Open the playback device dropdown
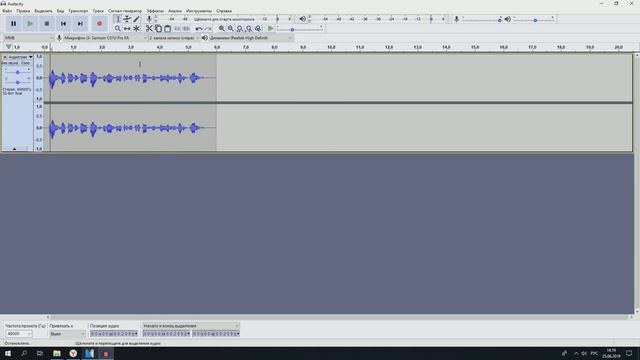640x360 pixels. [x=251, y=38]
